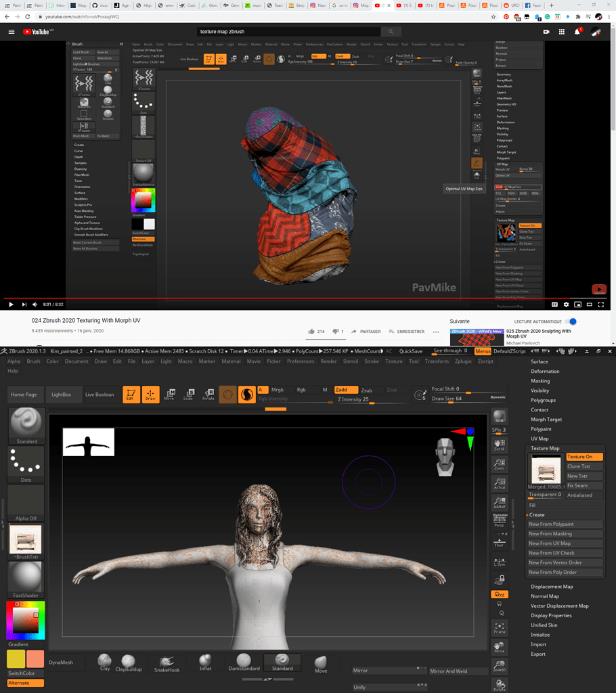Image resolution: width=616 pixels, height=693 pixels.
Task: Select the Dots brush in the left palette
Action: [26, 464]
